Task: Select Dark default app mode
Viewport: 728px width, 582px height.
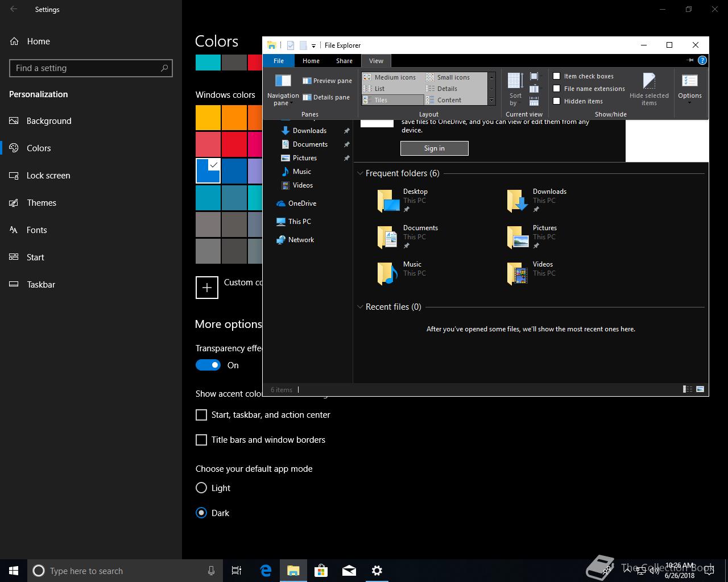Action: point(201,513)
